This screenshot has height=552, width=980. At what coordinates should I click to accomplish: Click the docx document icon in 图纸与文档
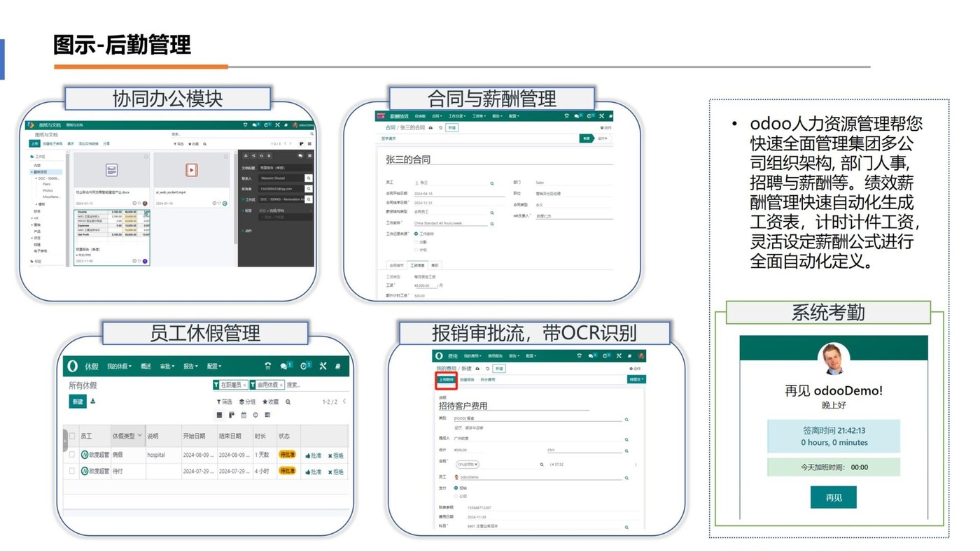(x=111, y=170)
